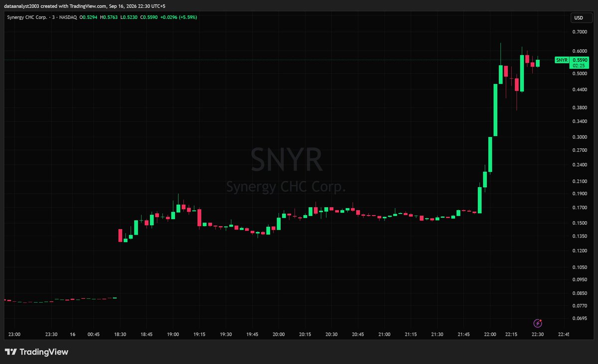Click the 20:00 time axis label
598x364 pixels.
[279, 334]
